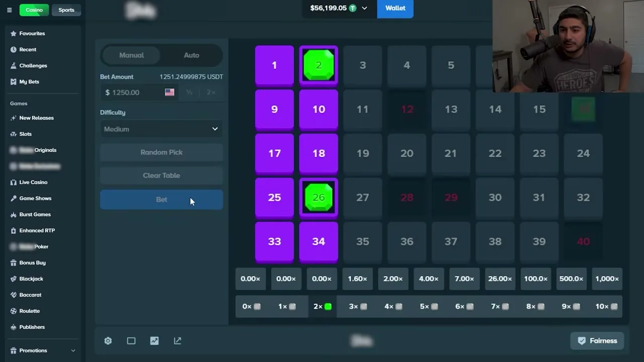
Task: Select keno tile number 37
Action: coord(451,241)
